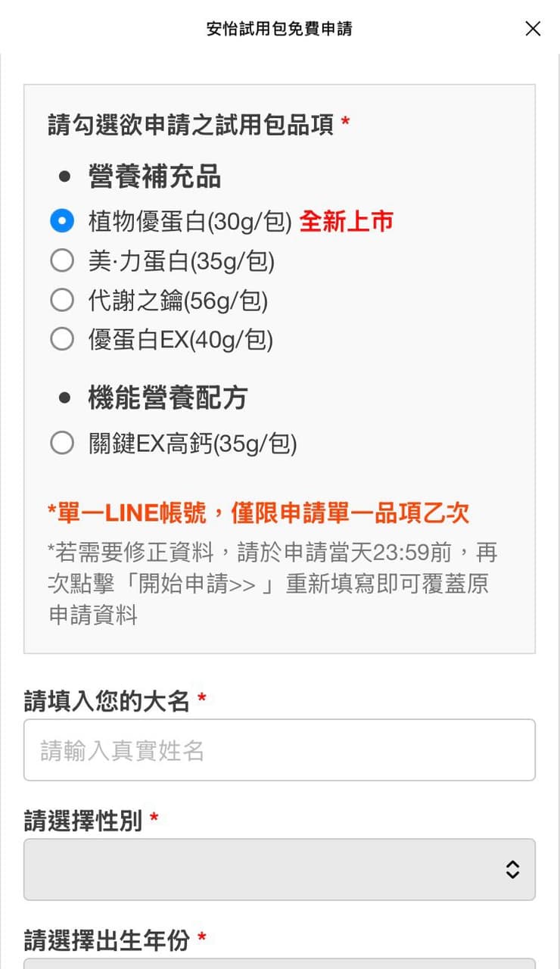Pick the 優蛋白EX(40g/包) radio option
Viewport: 560px width, 969px height.
tap(62, 339)
